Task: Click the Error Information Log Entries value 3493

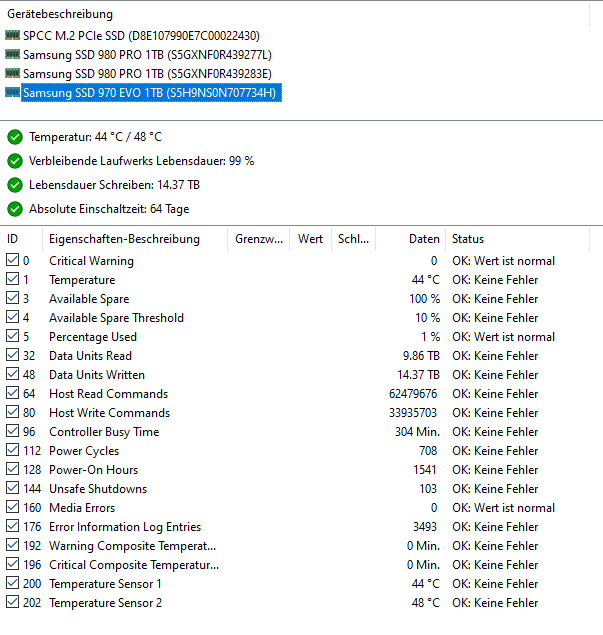Action: point(425,527)
